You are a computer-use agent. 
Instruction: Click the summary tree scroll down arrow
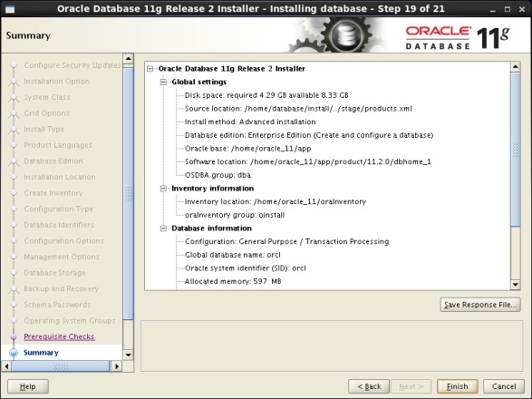coord(516,285)
